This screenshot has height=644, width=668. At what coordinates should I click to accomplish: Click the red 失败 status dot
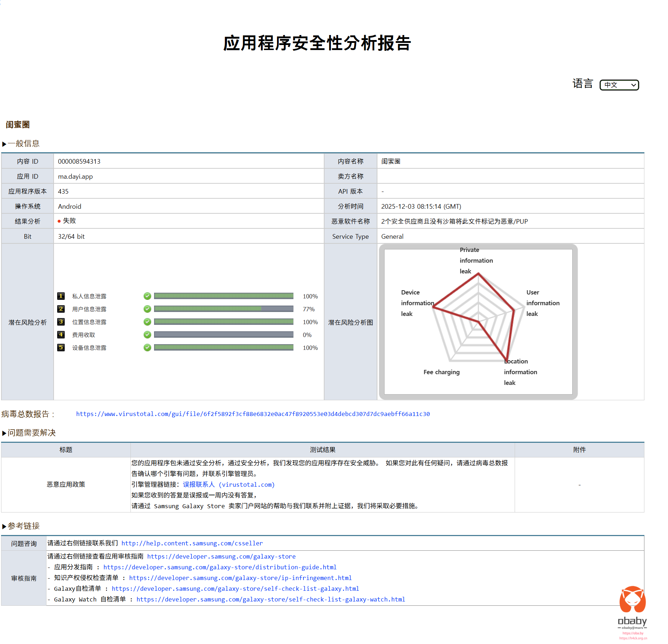[x=59, y=221]
